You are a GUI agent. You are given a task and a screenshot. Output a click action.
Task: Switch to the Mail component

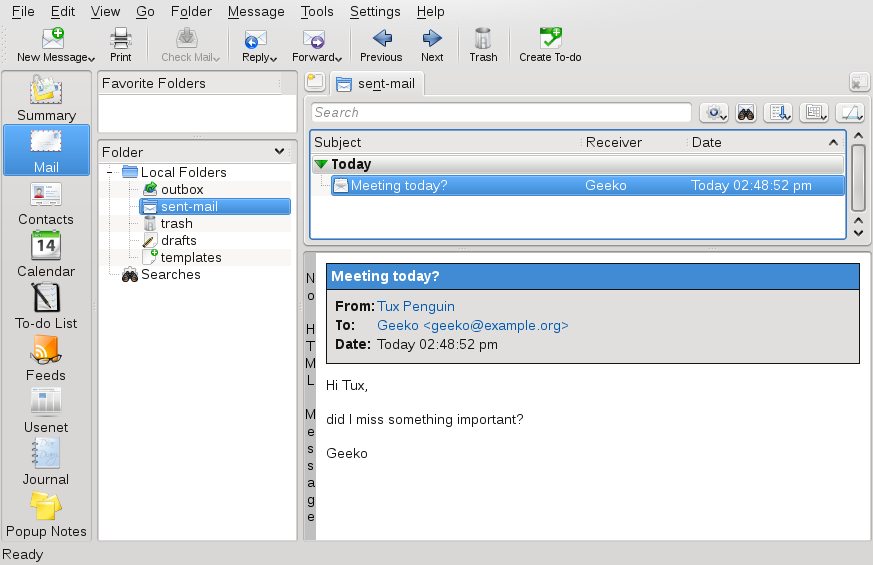click(46, 150)
